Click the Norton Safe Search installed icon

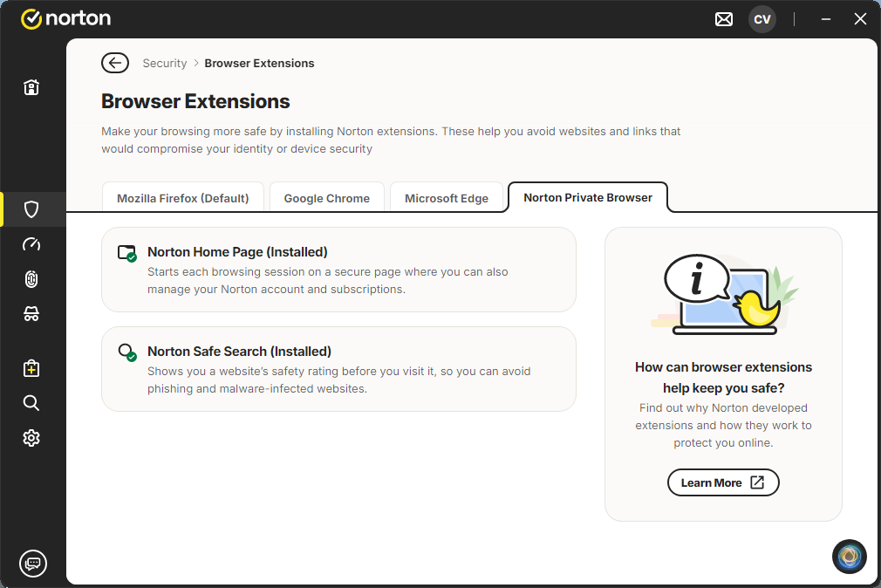pyautogui.click(x=127, y=352)
